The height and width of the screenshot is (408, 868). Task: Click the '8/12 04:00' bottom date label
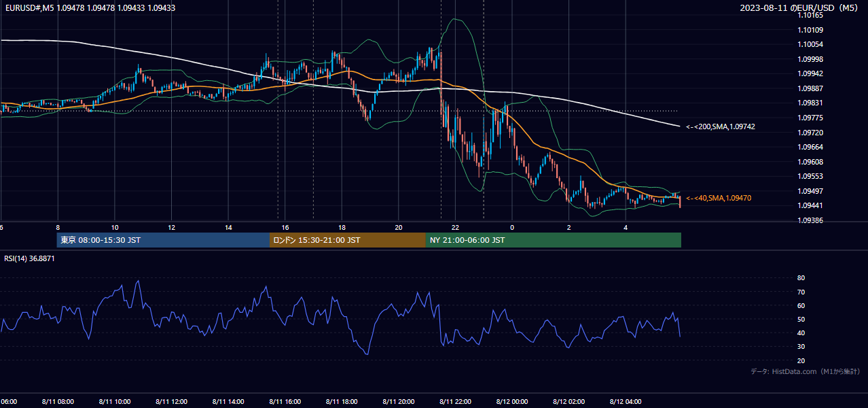tap(626, 401)
